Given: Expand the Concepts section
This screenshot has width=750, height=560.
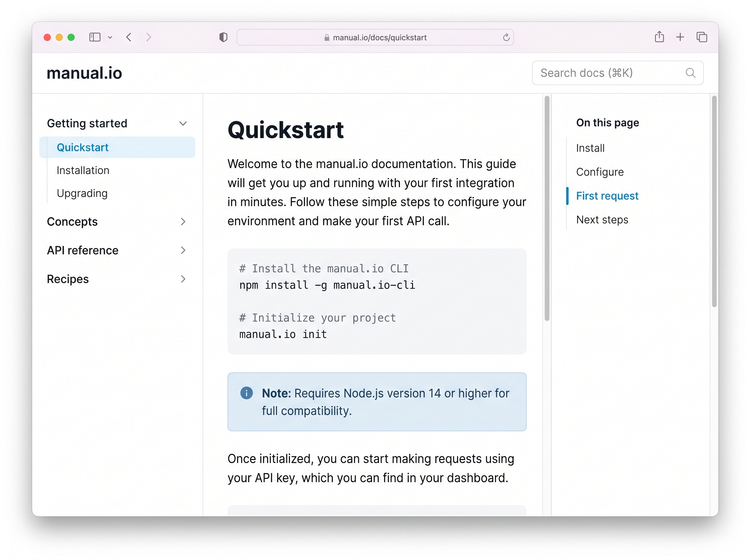Looking at the screenshot, I should pos(117,222).
